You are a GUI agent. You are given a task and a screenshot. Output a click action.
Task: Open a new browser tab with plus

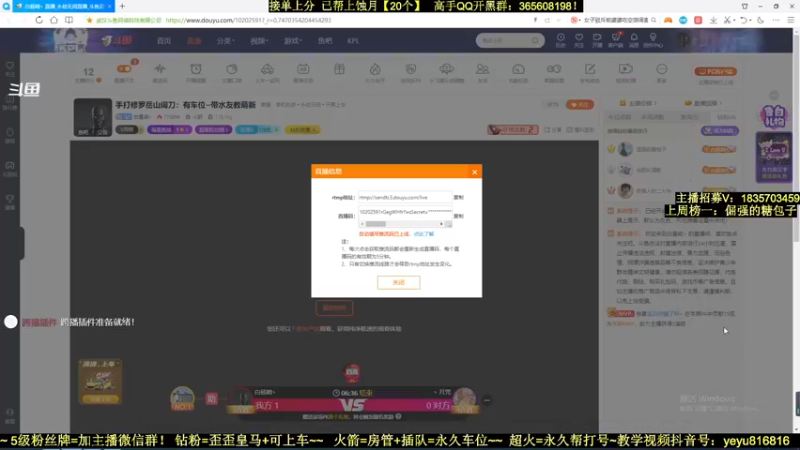122,6
